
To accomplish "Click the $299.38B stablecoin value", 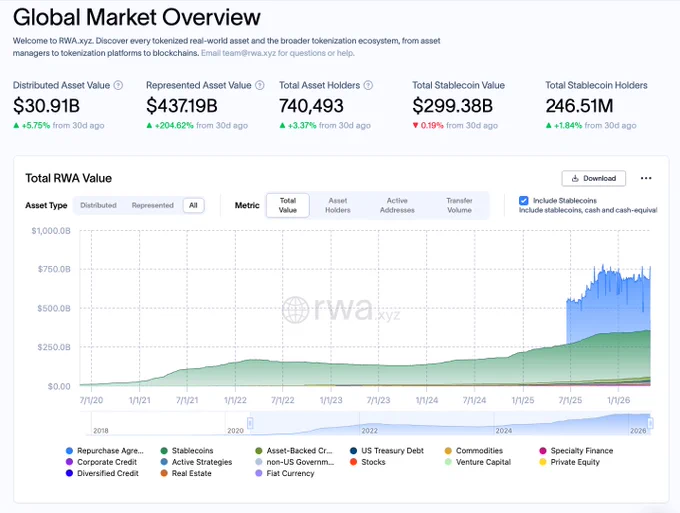I will pos(452,106).
